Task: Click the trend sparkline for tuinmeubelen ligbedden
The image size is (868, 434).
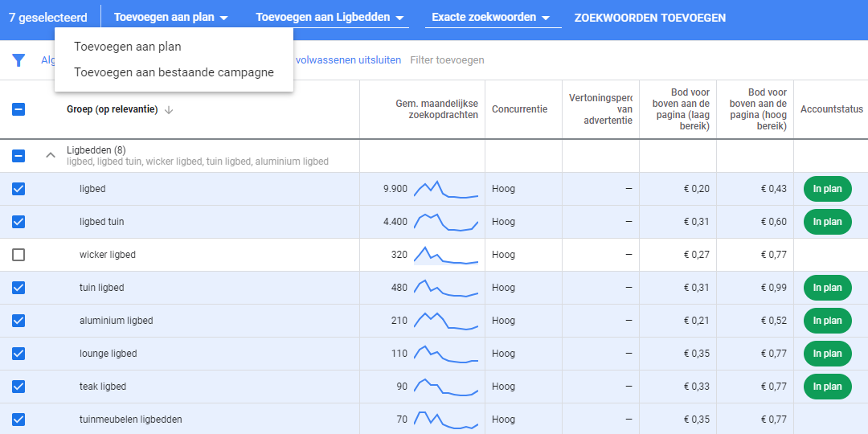Action: [x=446, y=420]
